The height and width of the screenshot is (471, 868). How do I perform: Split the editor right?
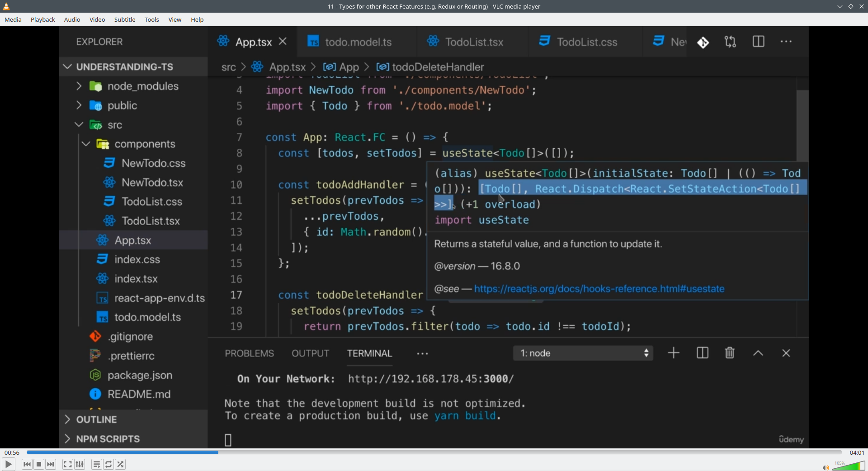(x=759, y=42)
